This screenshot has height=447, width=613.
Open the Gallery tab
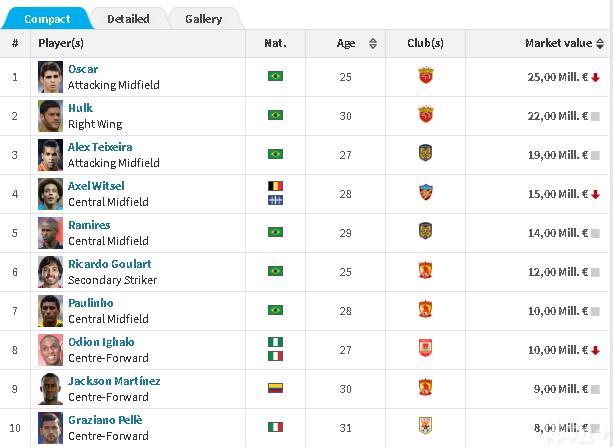(x=203, y=19)
